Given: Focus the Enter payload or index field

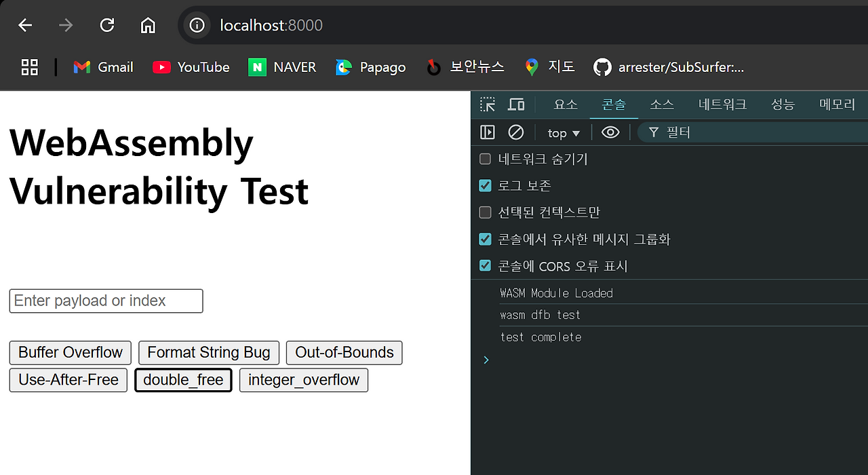Looking at the screenshot, I should pyautogui.click(x=106, y=301).
